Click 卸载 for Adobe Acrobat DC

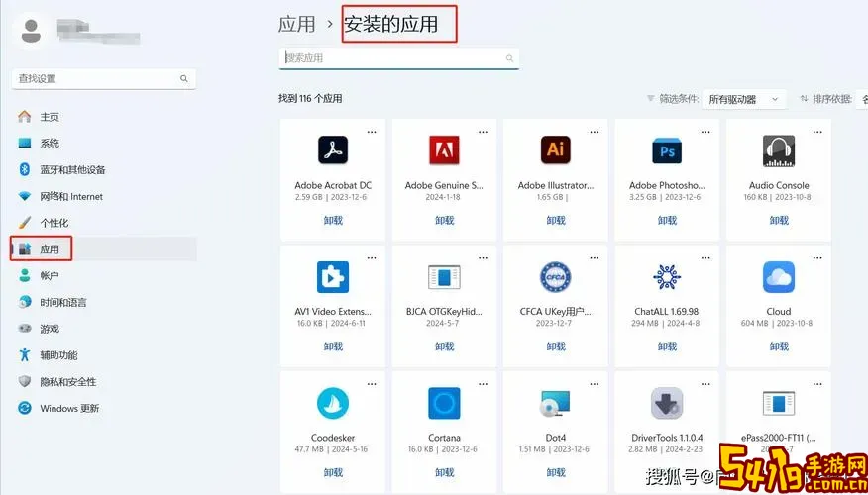[x=333, y=220]
